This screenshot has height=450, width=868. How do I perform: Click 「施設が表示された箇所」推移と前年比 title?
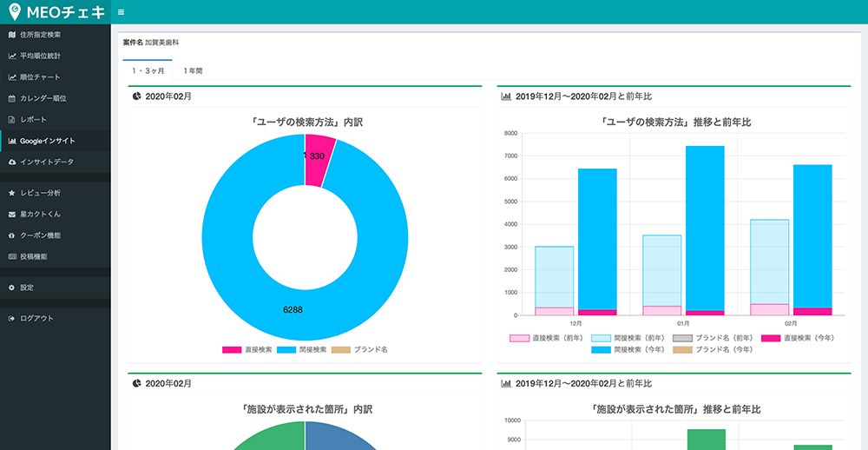tap(674, 409)
